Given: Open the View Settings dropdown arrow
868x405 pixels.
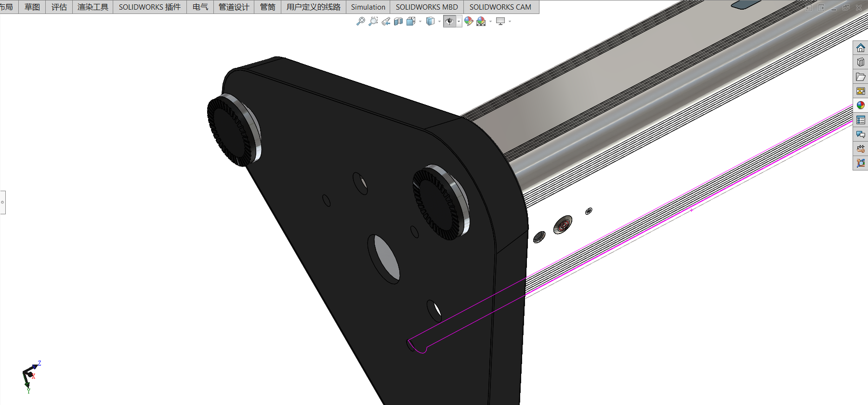Looking at the screenshot, I should pyautogui.click(x=510, y=21).
